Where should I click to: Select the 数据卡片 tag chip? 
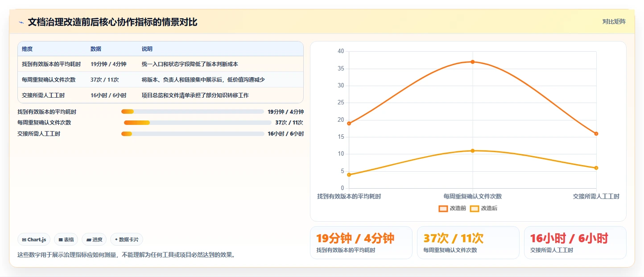(127, 240)
